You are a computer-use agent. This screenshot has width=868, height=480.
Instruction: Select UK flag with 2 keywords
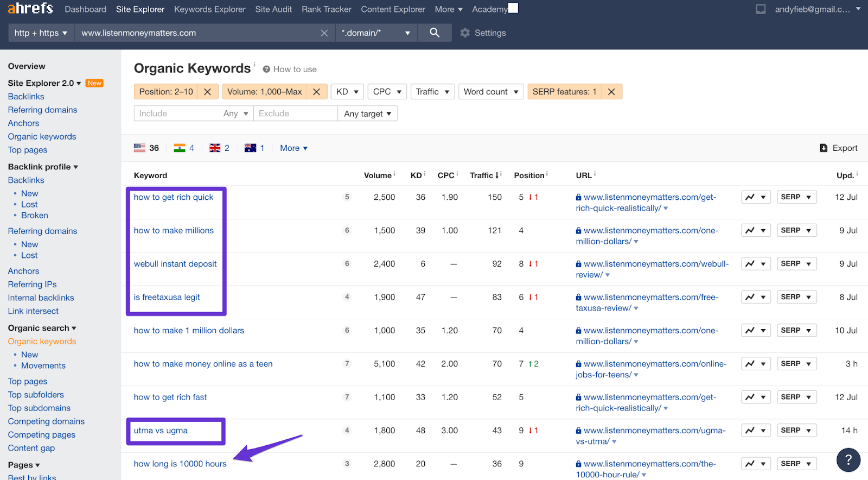[220, 148]
